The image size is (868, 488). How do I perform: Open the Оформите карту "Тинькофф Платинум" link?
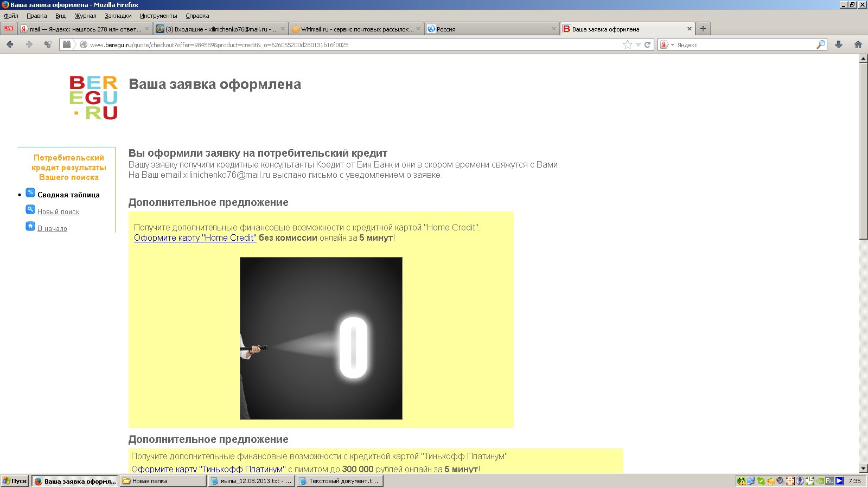click(x=208, y=468)
